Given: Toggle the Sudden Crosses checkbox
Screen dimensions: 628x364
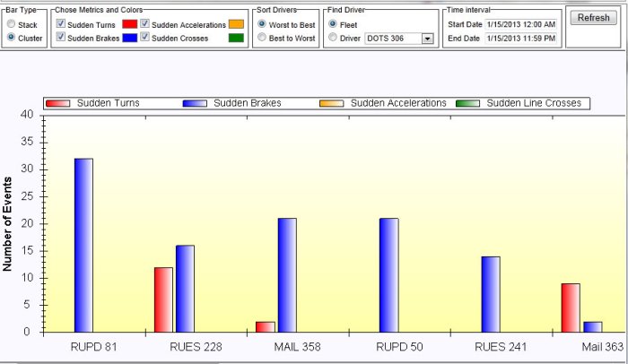Looking at the screenshot, I should click(145, 38).
